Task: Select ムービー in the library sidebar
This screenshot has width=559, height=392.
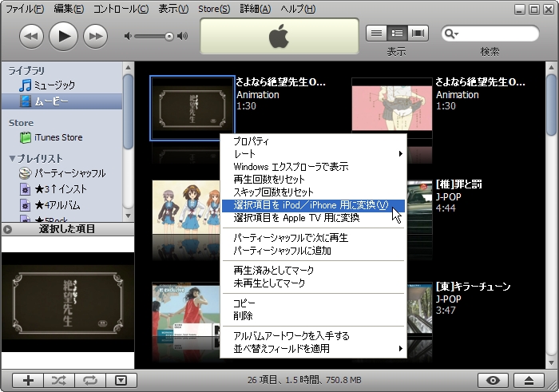Action: (x=62, y=101)
